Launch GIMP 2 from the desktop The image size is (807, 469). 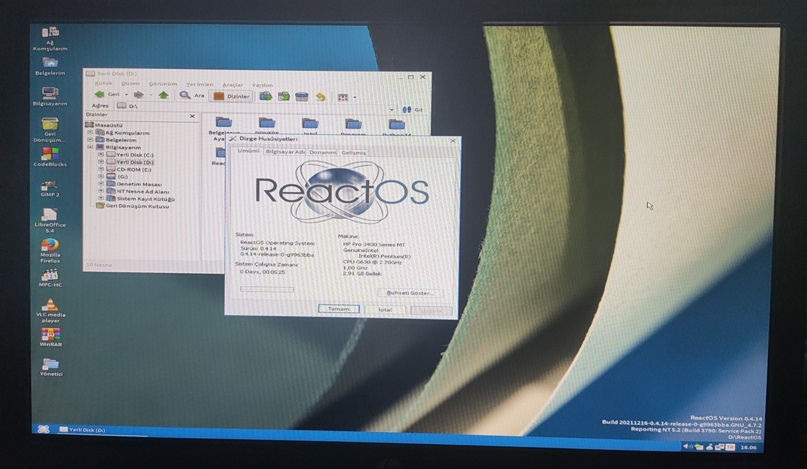pos(50,188)
